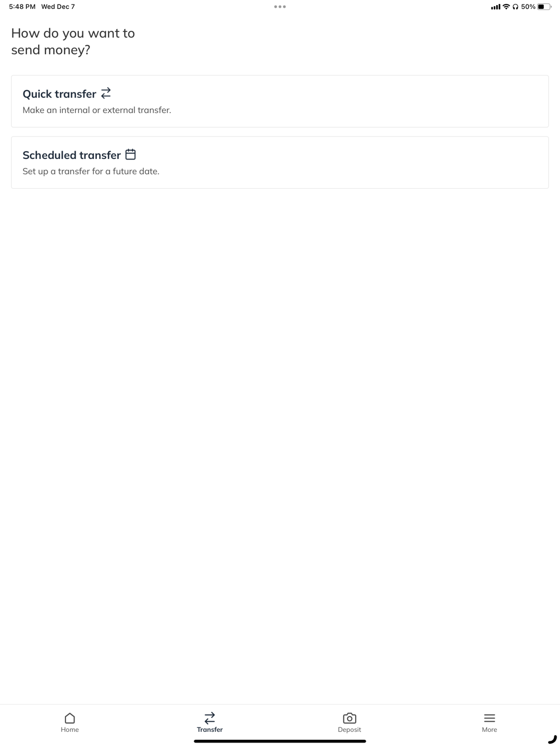The image size is (560, 747).
Task: Tap "Set up a transfer for a future date"
Action: 91,171
